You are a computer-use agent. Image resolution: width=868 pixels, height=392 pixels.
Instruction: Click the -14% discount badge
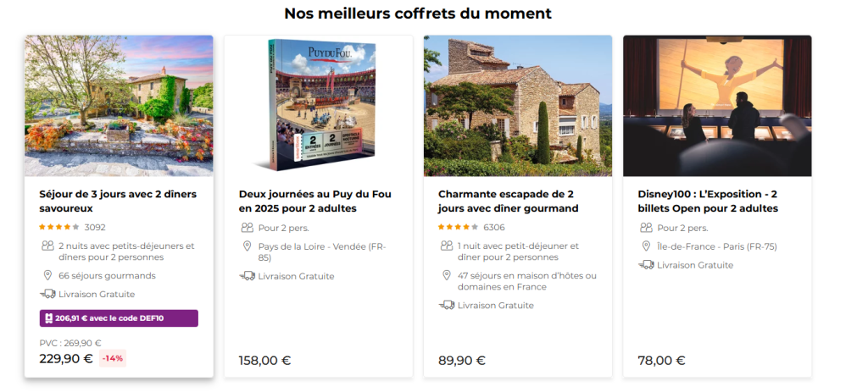pyautogui.click(x=113, y=358)
